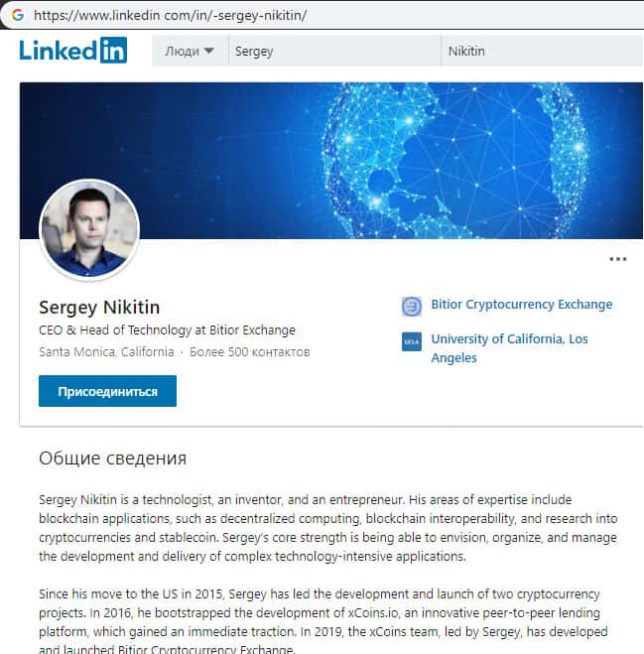Click the UCLA university logo icon
Viewport: 644px width, 654px height.
click(412, 341)
